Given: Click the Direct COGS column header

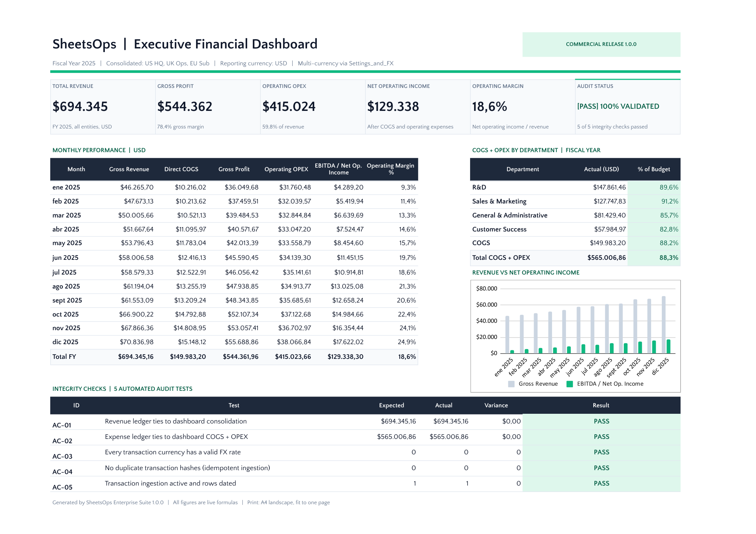Looking at the screenshot, I should point(181,169).
